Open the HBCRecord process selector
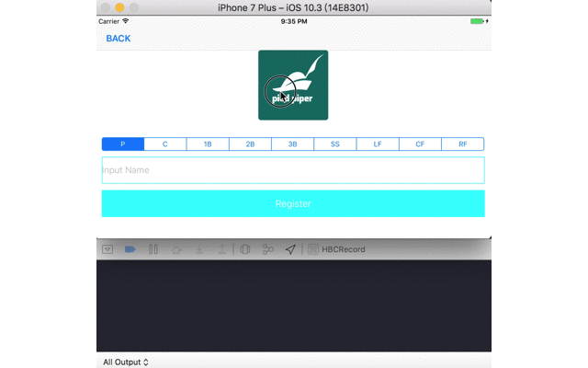Screen dimensions: 588x368 [x=336, y=248]
